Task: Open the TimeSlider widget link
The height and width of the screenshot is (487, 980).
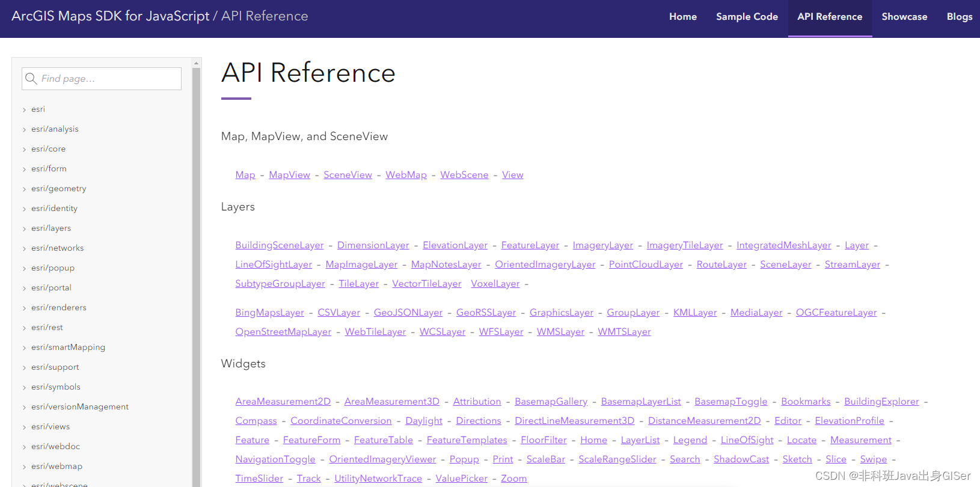Action: click(259, 479)
